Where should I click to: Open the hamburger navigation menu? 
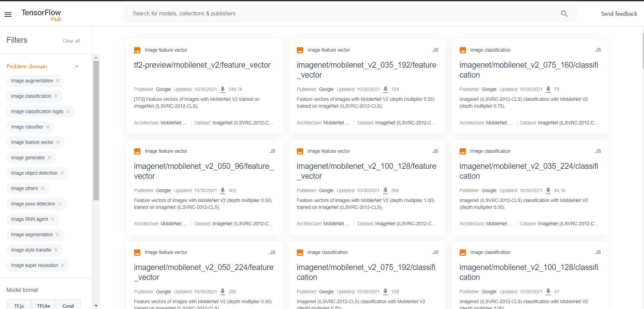[8, 14]
